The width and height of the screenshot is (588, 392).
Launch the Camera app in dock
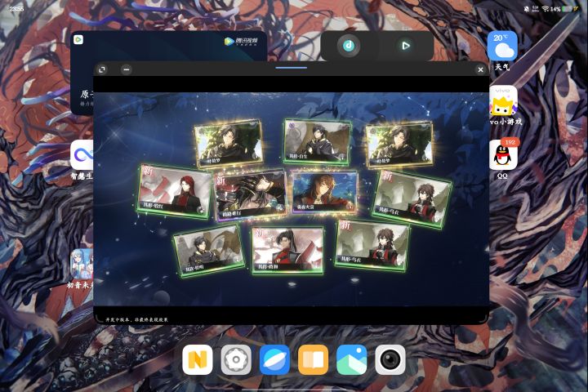(x=390, y=359)
